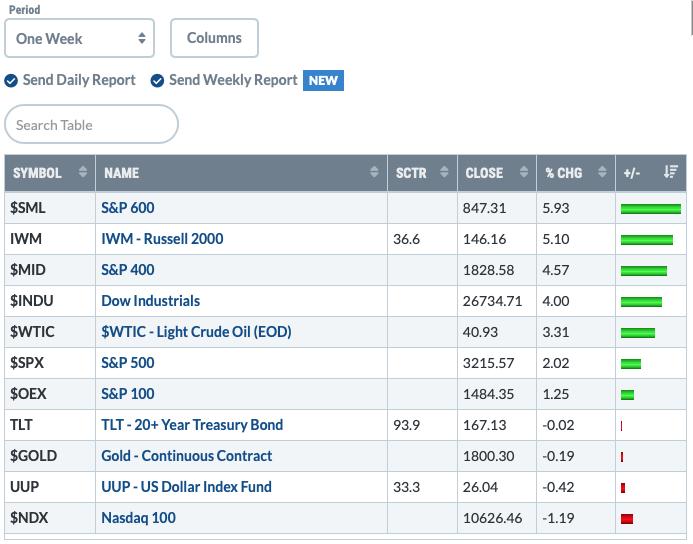Click the close value 1800.30
This screenshot has width=693, height=544.
pyautogui.click(x=488, y=456)
